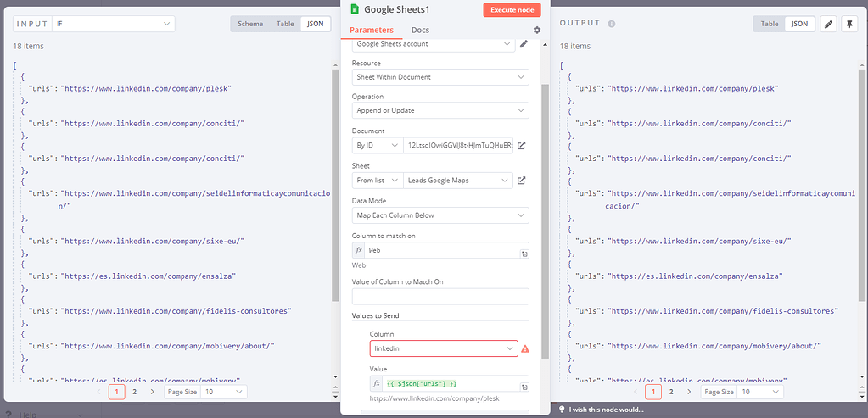This screenshot has height=418, width=868.
Task: Switch input view to Table
Action: [x=284, y=24]
